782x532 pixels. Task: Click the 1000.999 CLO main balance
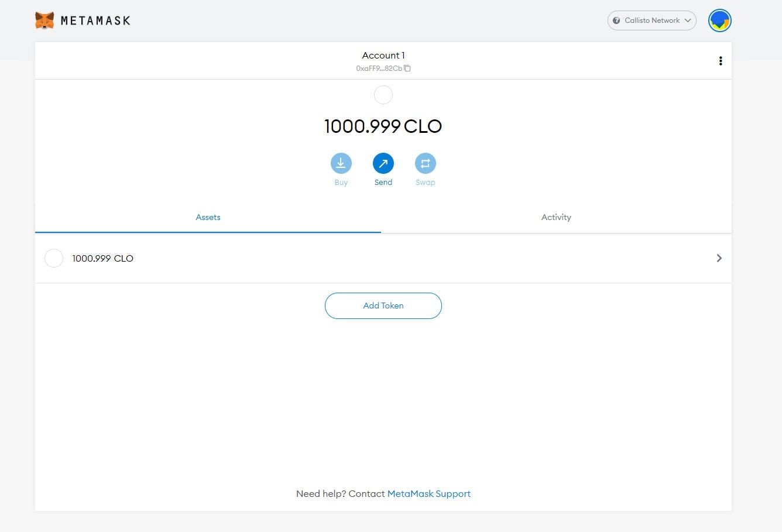383,126
